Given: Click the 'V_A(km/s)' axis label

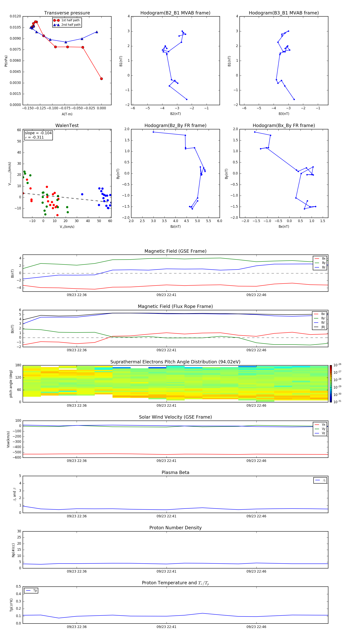Looking at the screenshot, I should (67, 227).
